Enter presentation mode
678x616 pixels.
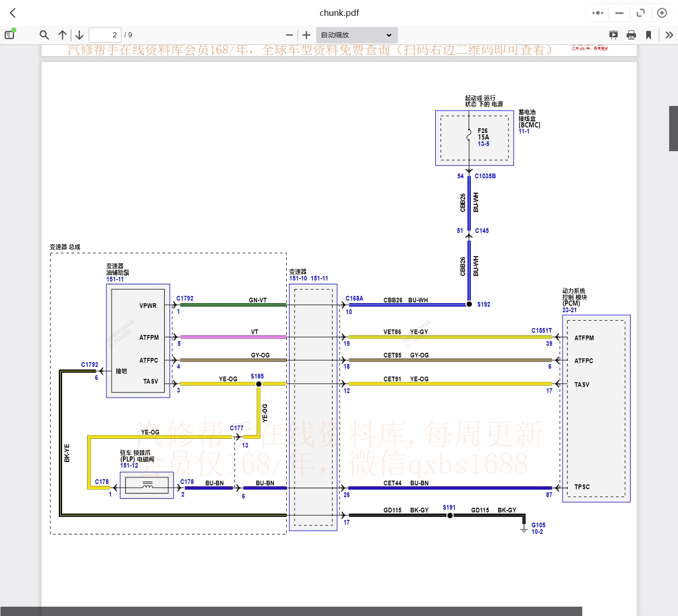point(614,35)
